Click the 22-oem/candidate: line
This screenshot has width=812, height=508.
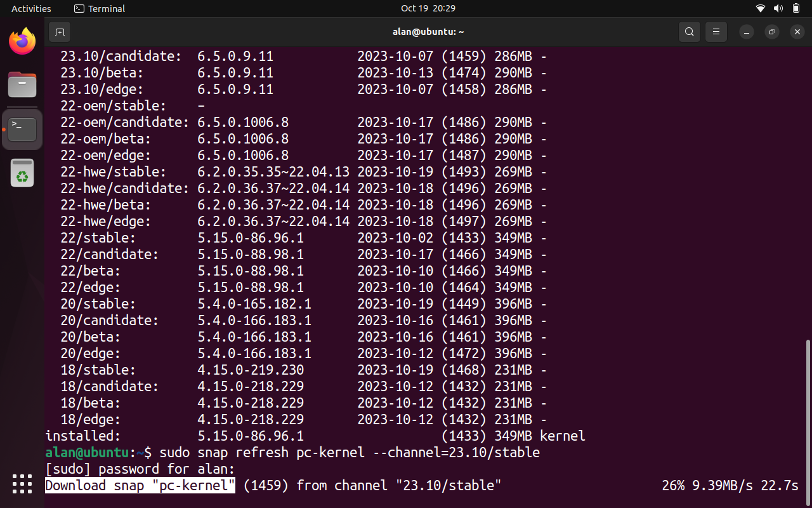(x=303, y=123)
